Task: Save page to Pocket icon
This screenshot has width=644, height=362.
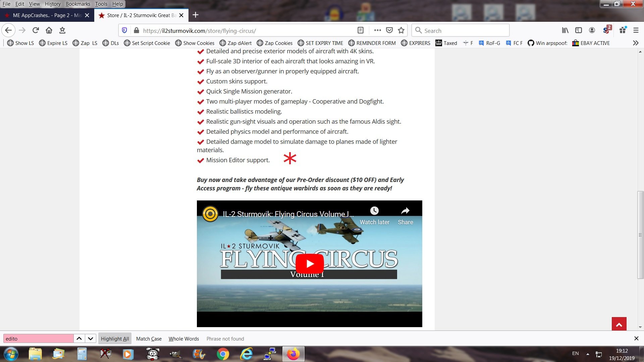Action: (x=389, y=31)
